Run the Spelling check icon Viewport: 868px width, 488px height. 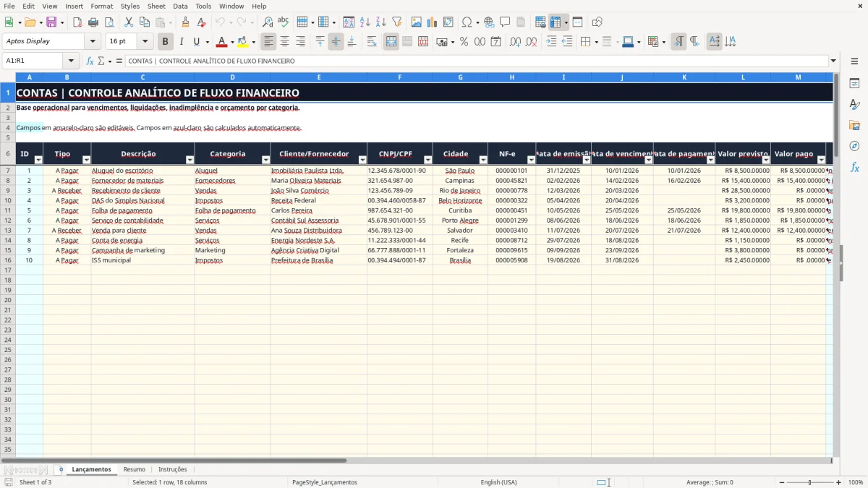(x=284, y=22)
